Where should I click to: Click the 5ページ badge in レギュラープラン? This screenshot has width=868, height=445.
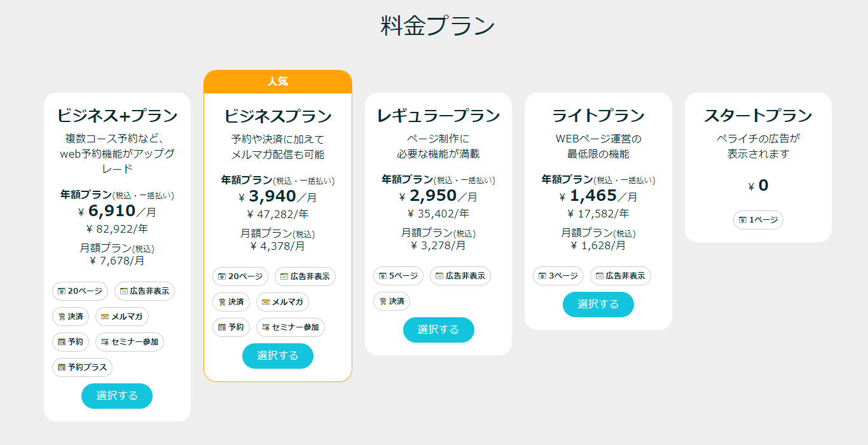[399, 276]
